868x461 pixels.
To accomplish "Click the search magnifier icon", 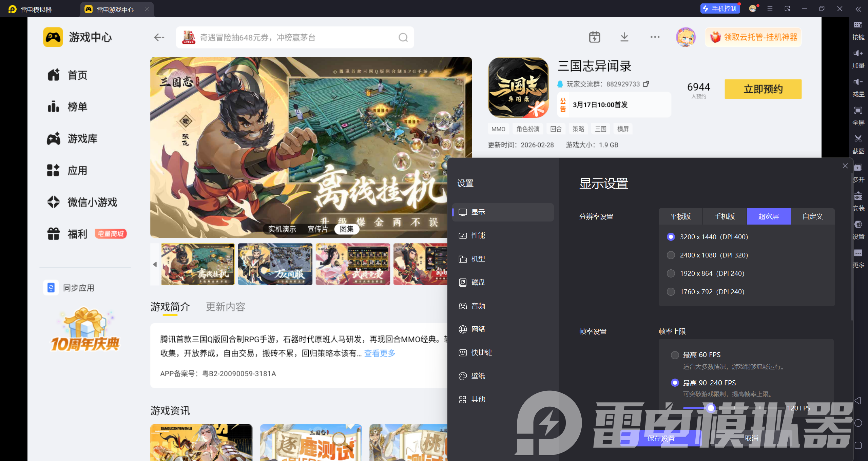I will (403, 37).
